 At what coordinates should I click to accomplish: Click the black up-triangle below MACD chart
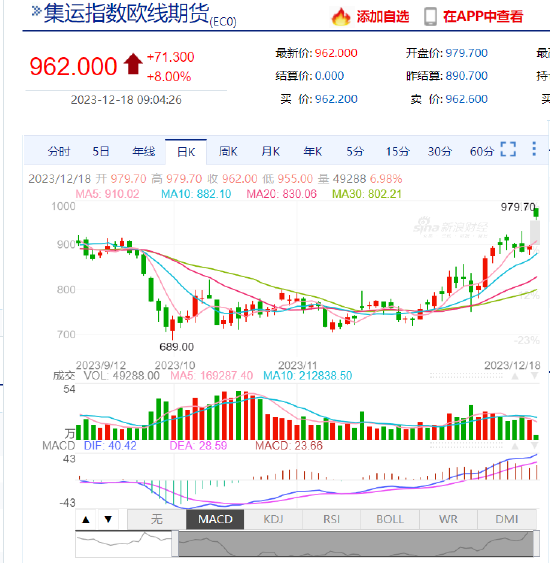[86, 519]
